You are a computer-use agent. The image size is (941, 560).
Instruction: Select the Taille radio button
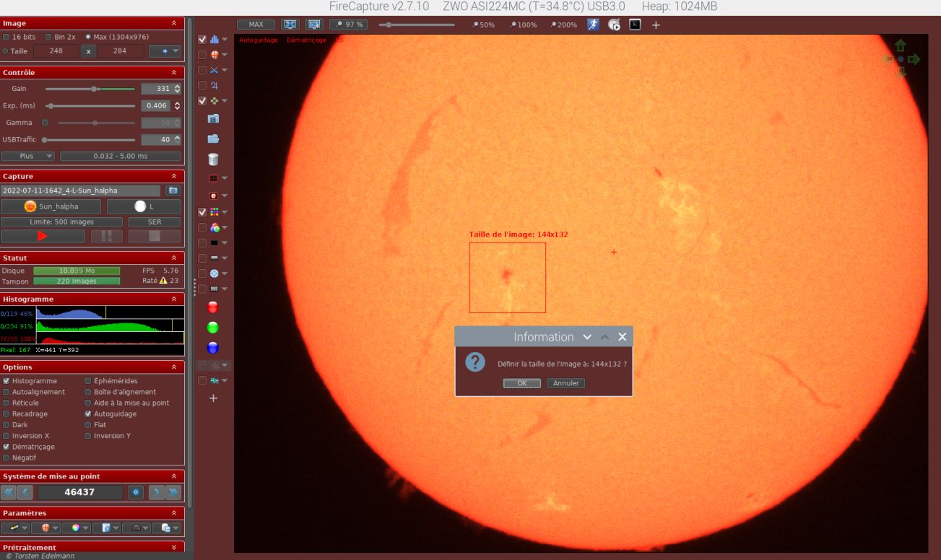tap(6, 51)
